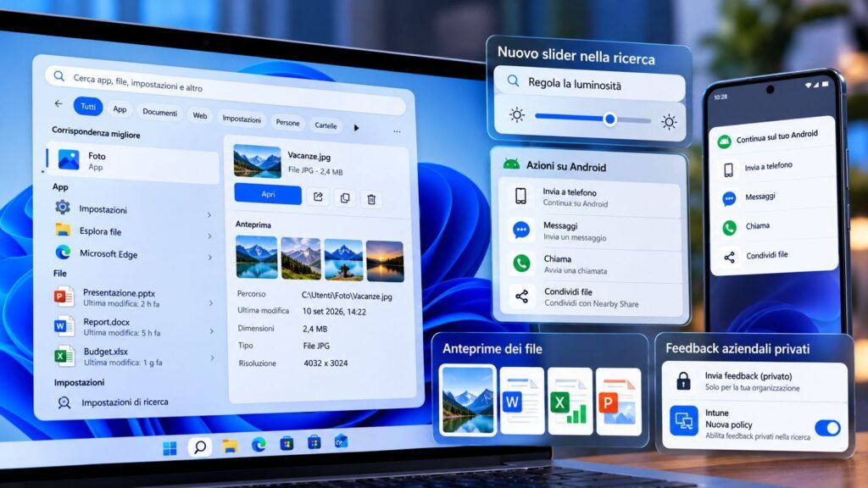The width and height of the screenshot is (868, 488).
Task: Tap Continua sul tuo Android header on phone
Action: (x=770, y=137)
